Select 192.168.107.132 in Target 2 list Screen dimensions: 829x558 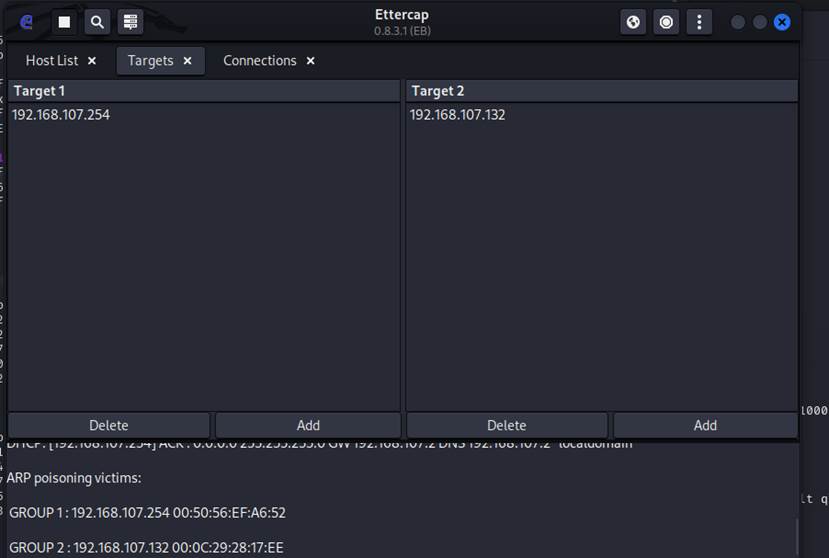(x=602, y=115)
